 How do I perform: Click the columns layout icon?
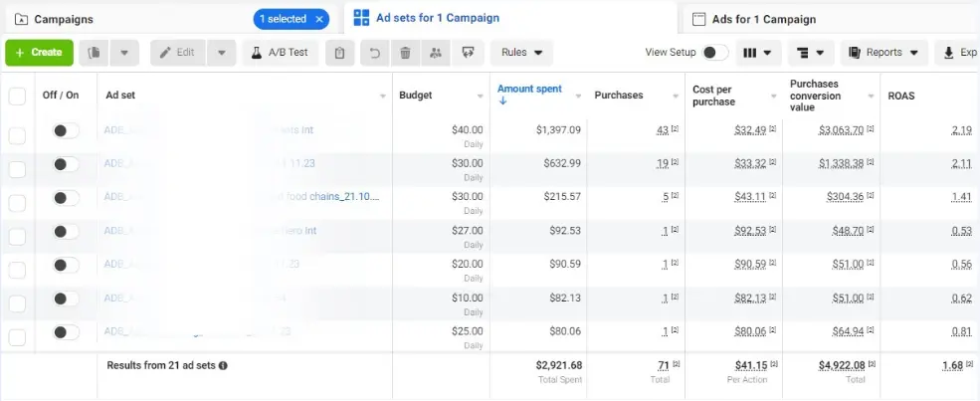759,53
